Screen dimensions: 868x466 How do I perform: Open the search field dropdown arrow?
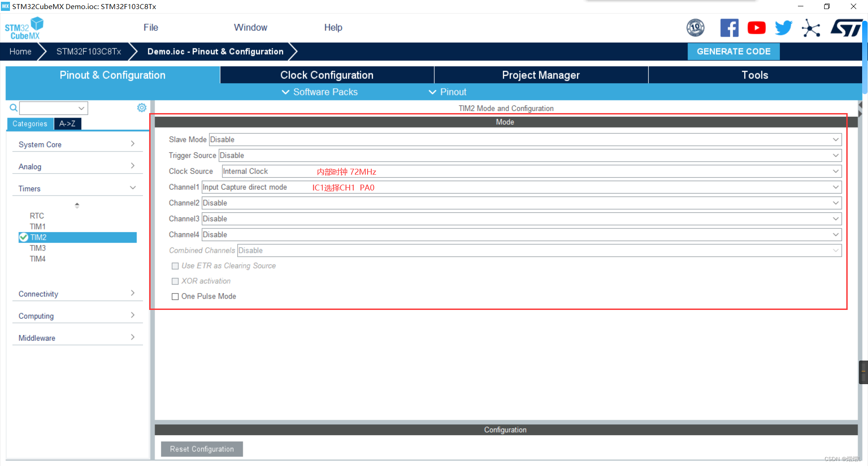pyautogui.click(x=81, y=108)
